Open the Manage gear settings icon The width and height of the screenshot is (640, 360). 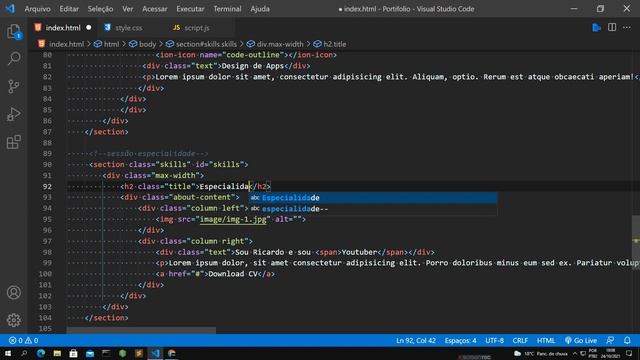coord(13,320)
